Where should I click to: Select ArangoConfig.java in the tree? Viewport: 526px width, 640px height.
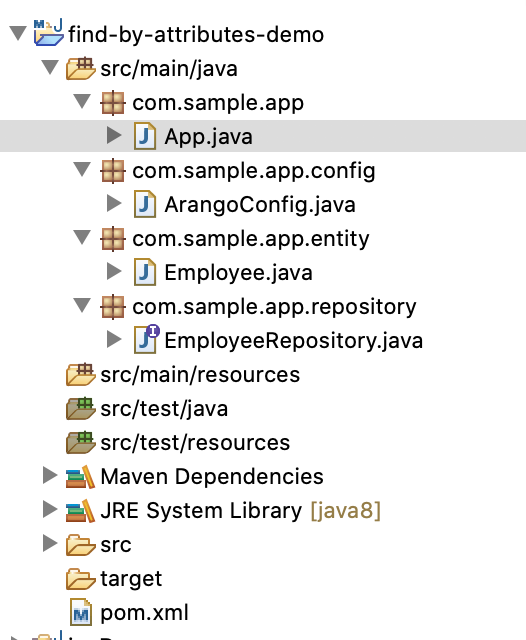click(x=260, y=205)
